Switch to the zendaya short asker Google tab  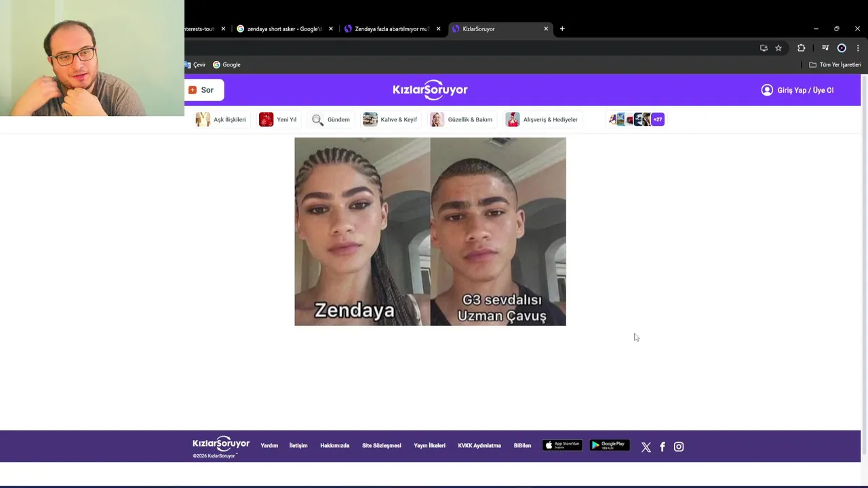[x=283, y=29]
